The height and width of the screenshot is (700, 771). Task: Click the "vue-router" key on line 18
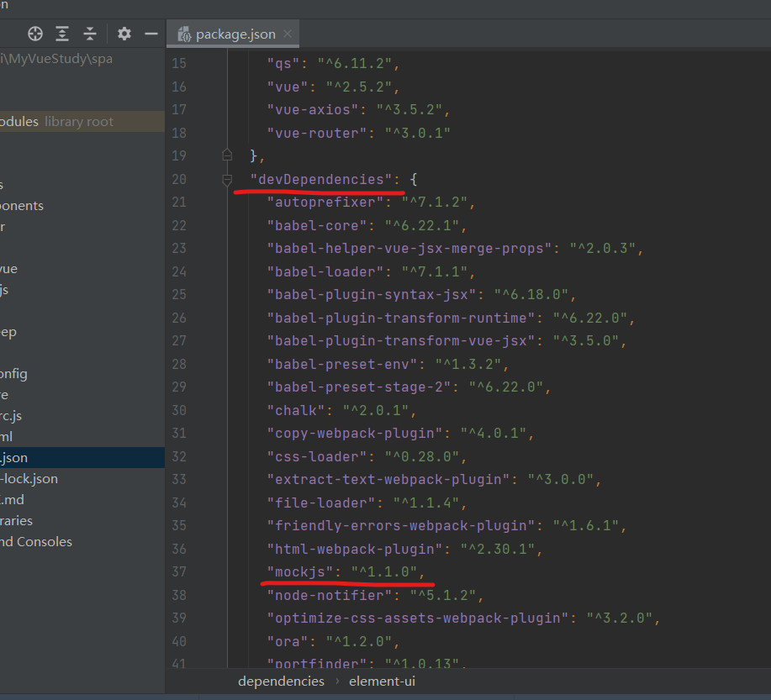click(317, 133)
